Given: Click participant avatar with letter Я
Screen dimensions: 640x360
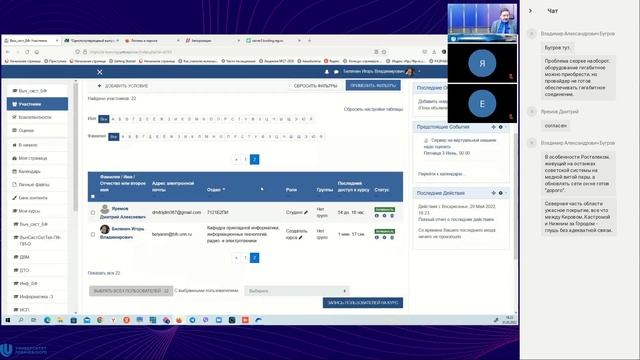Looking at the screenshot, I should click(482, 63).
